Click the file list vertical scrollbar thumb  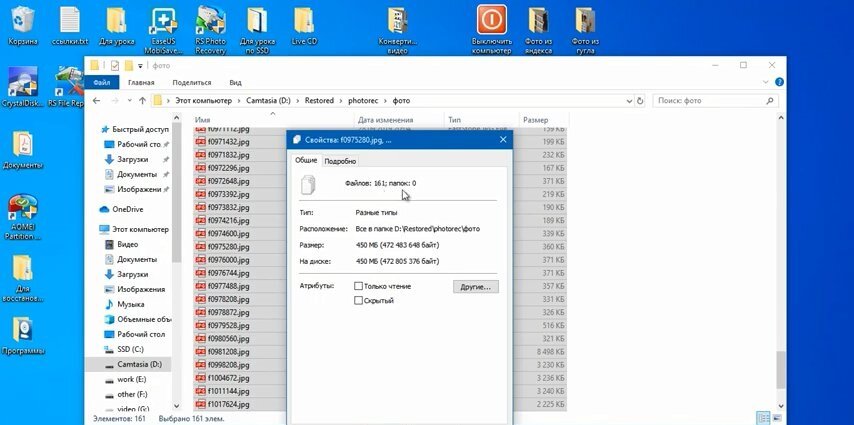click(780, 371)
